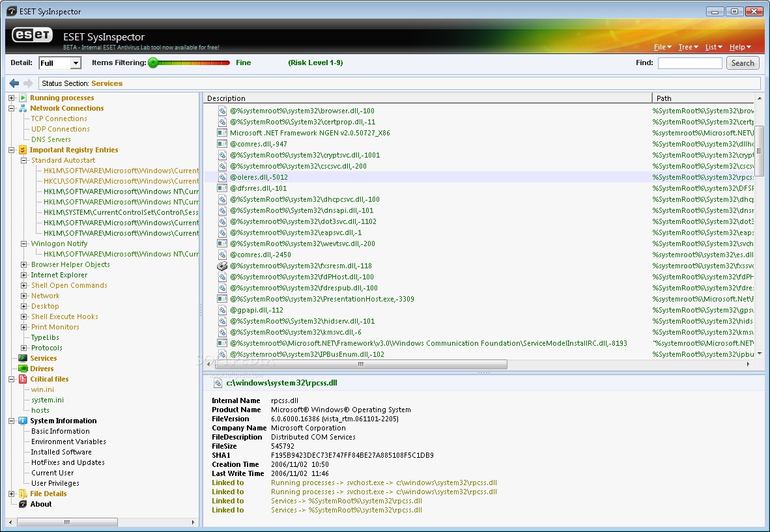
Task: Collapse the Winlogon Notify node
Action: 23,244
